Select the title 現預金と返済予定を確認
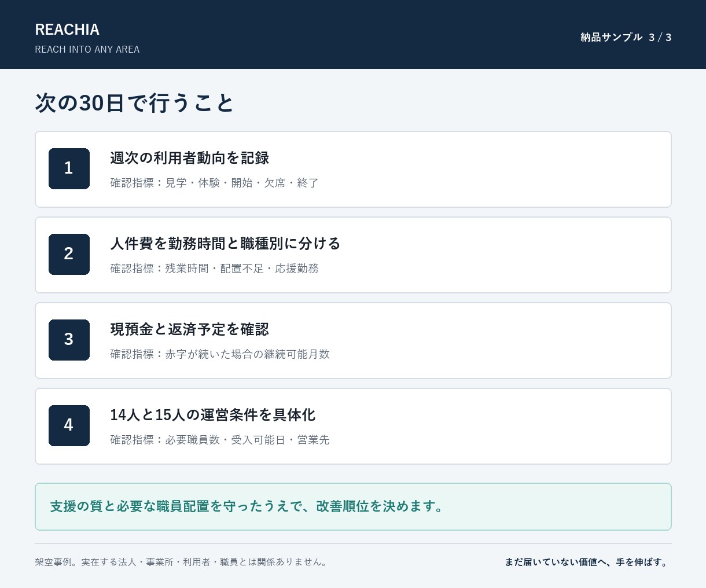 point(190,329)
